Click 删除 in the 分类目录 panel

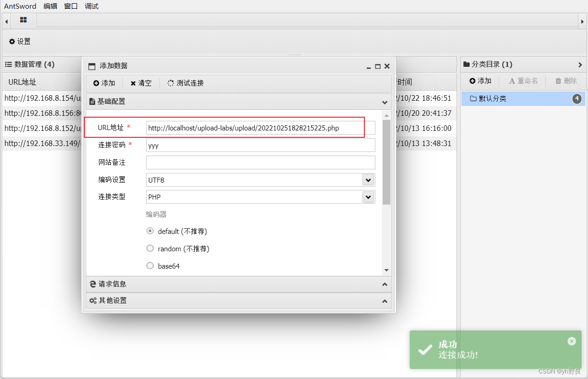(x=566, y=81)
